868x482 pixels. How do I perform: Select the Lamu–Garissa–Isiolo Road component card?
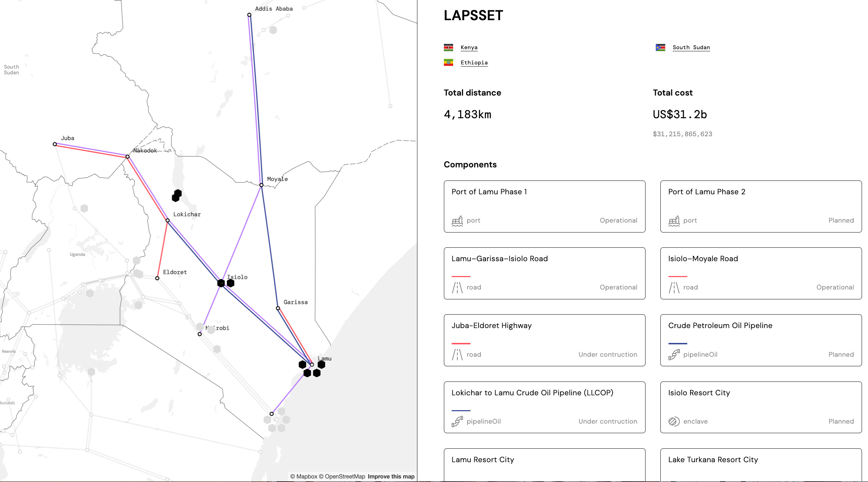pyautogui.click(x=544, y=273)
